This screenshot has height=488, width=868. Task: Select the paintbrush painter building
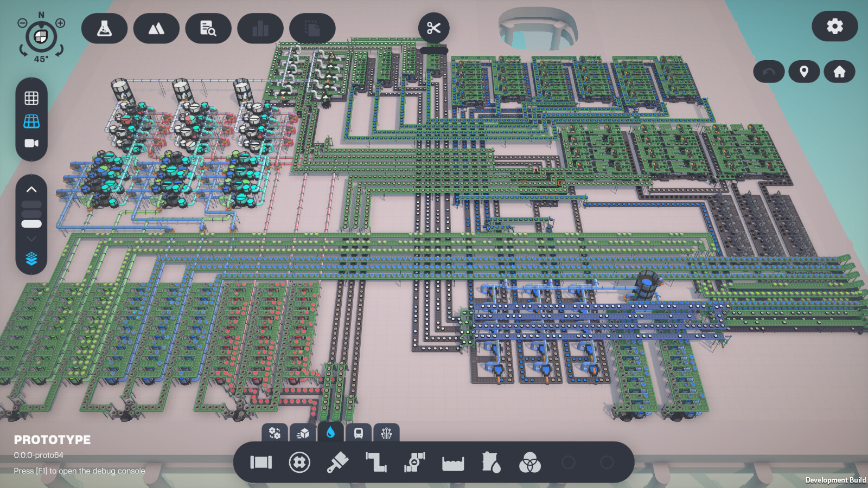337,463
